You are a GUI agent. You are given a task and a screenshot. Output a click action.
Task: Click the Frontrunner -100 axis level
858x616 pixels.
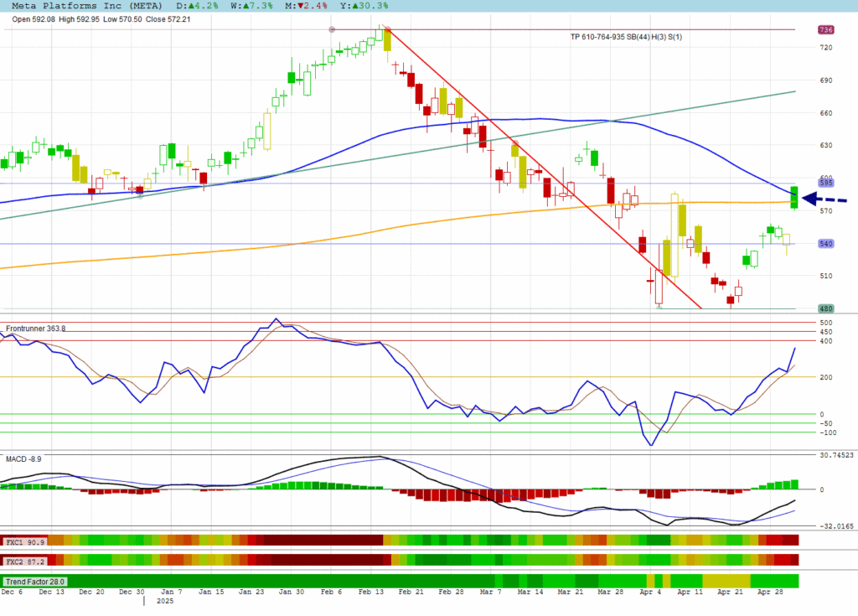click(x=828, y=432)
